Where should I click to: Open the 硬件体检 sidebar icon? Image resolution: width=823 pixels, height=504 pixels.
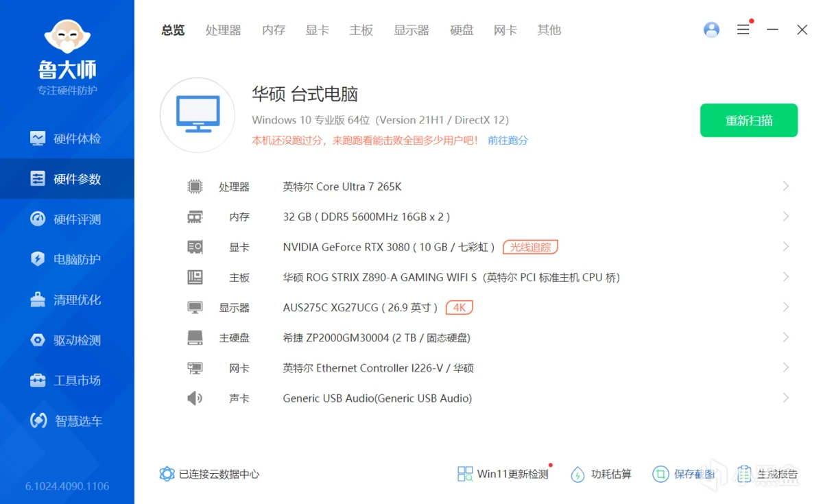pos(38,139)
